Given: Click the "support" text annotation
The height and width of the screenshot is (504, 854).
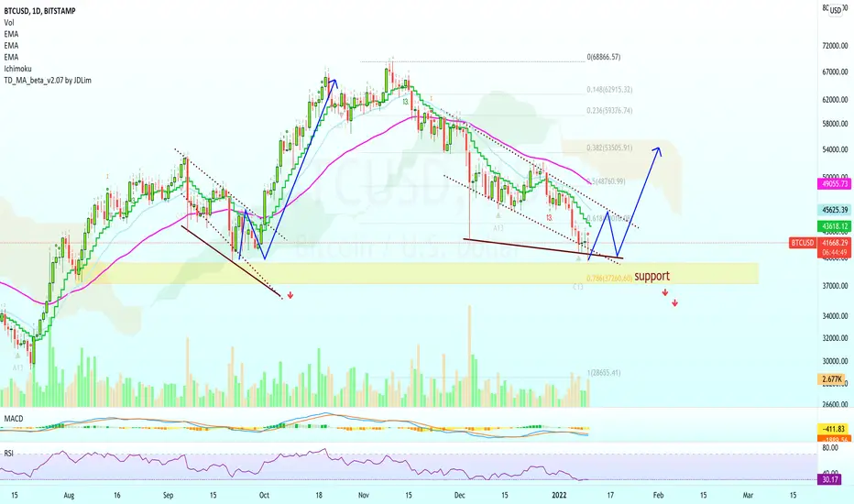Looking at the screenshot, I should pos(651,276).
